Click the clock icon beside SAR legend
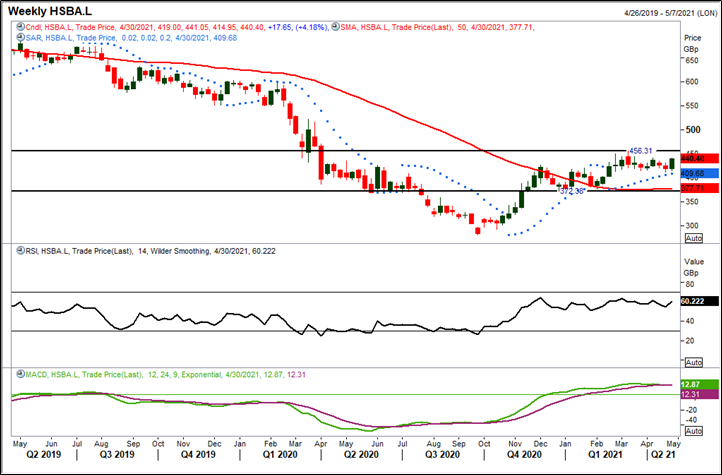This screenshot has width=722, height=475. point(20,37)
